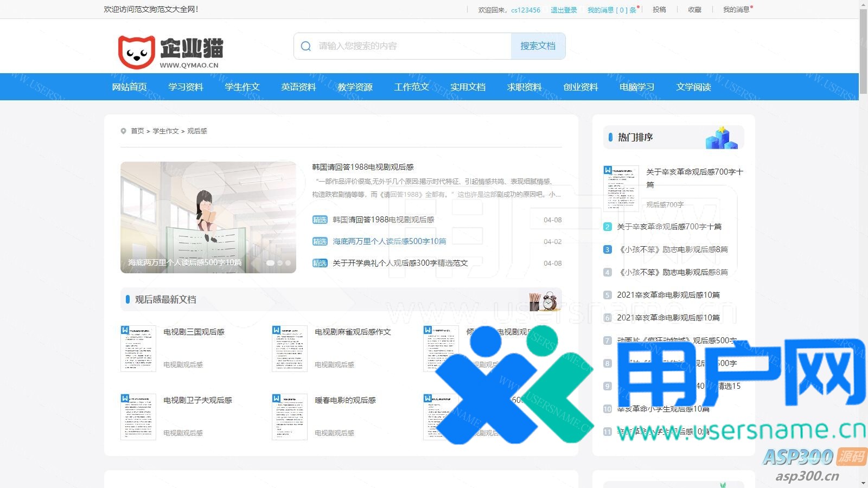Click the 投稿 link
The image size is (868, 488).
pyautogui.click(x=659, y=10)
